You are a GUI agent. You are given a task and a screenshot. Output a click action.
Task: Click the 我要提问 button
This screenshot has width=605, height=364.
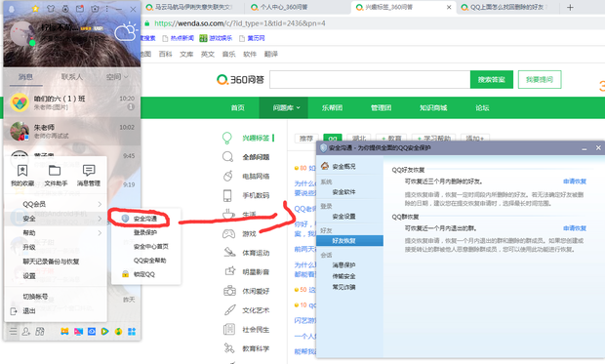(540, 79)
